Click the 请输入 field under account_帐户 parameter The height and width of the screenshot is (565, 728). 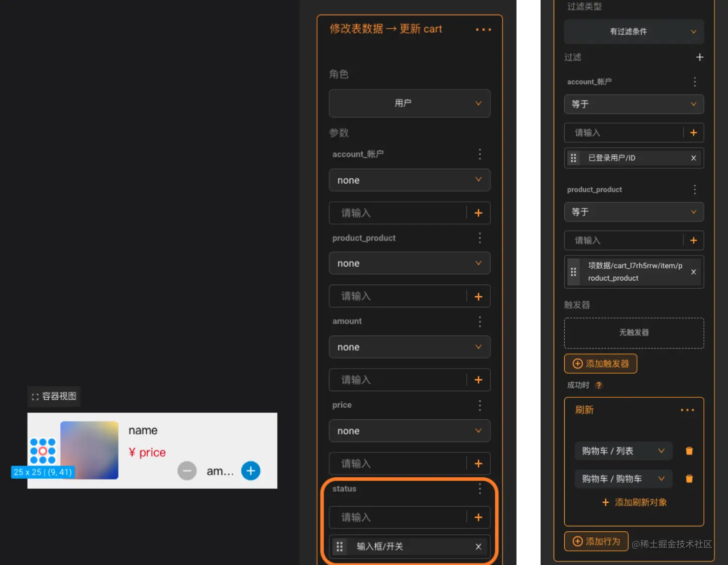(x=398, y=213)
